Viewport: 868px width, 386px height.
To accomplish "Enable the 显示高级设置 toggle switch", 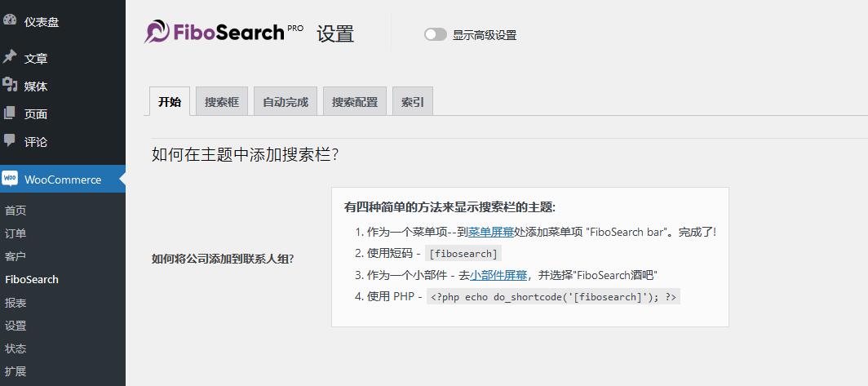I will (x=436, y=34).
